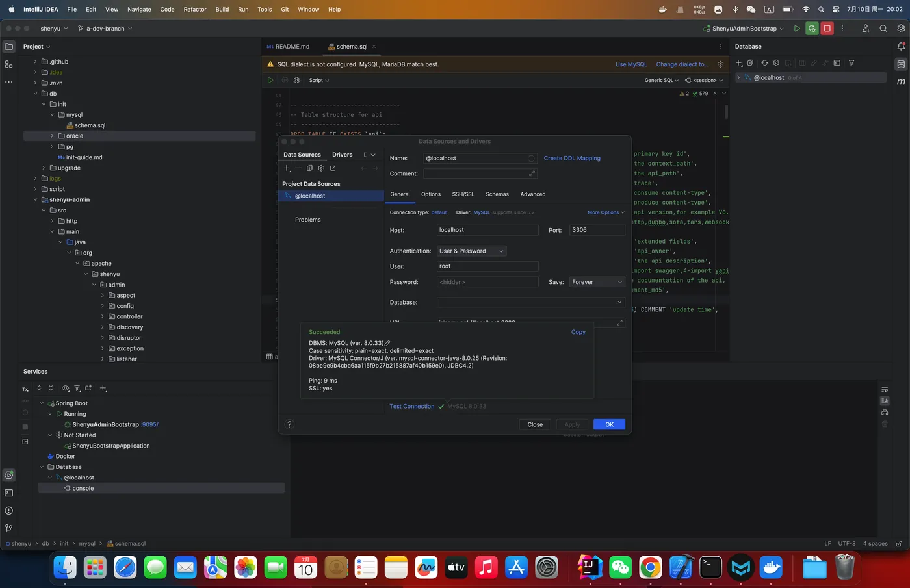Toggle the Services tool window button
Viewport: 910px width, 588px height.
9,475
